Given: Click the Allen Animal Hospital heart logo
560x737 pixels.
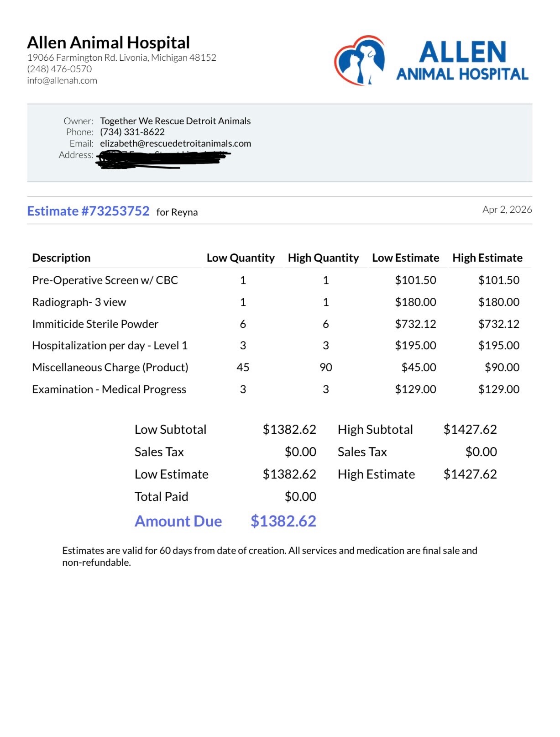Looking at the screenshot, I should (360, 60).
